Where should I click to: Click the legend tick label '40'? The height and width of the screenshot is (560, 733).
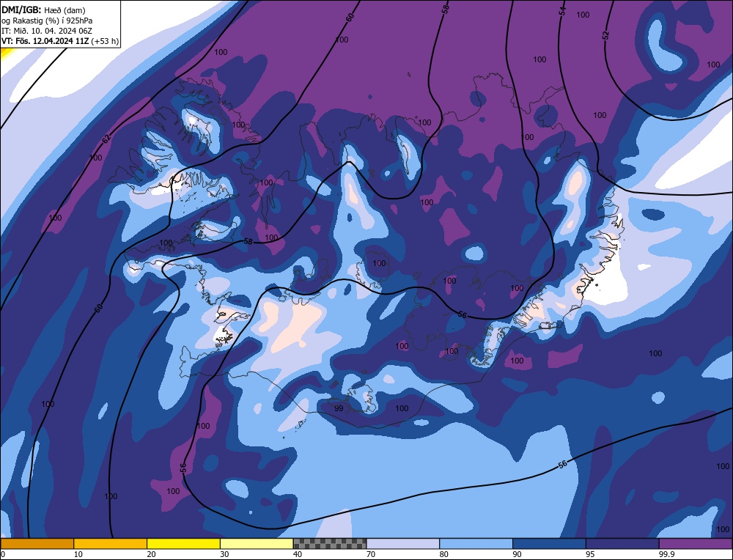coord(298,554)
